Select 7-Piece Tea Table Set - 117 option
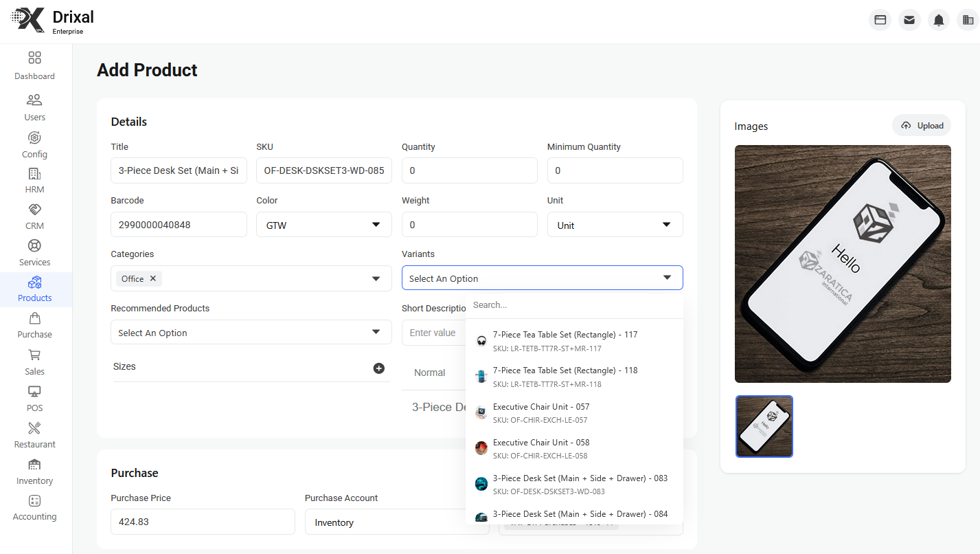 point(574,341)
